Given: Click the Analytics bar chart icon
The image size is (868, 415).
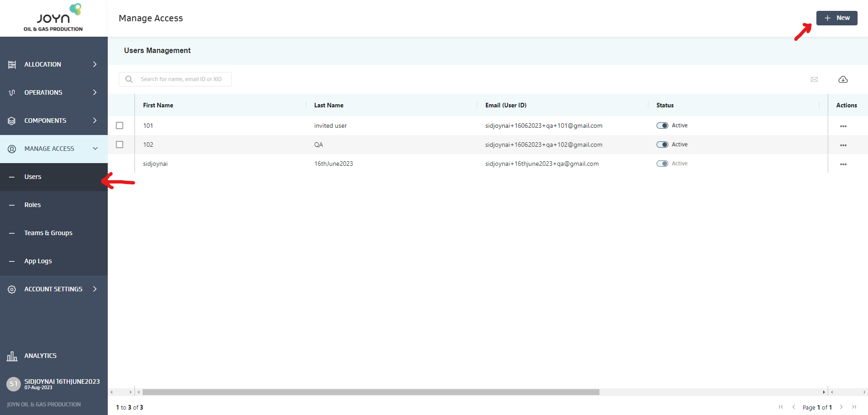Looking at the screenshot, I should [x=12, y=356].
